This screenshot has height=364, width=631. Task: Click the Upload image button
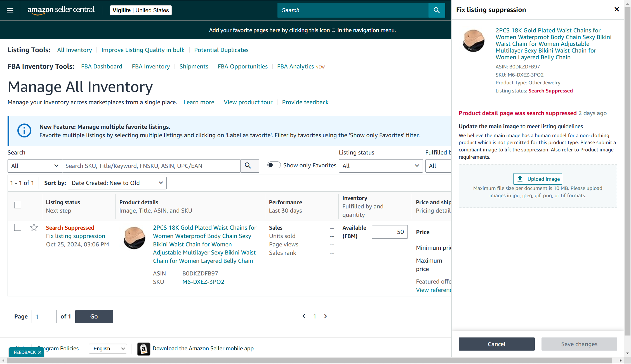538,179
